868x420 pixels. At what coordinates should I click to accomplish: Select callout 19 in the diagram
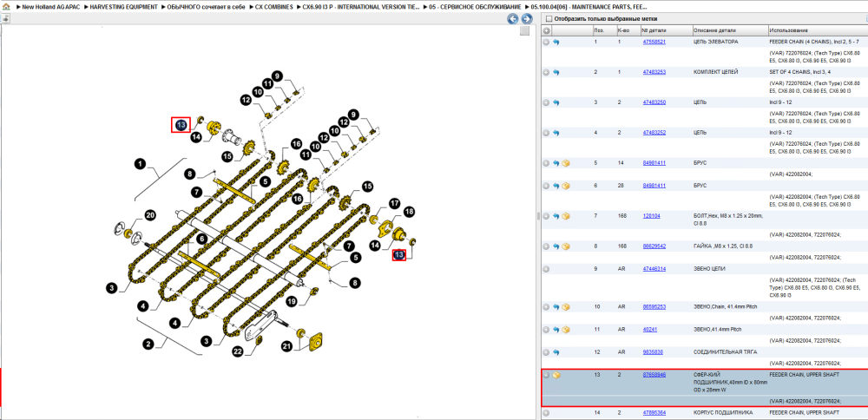[293, 301]
